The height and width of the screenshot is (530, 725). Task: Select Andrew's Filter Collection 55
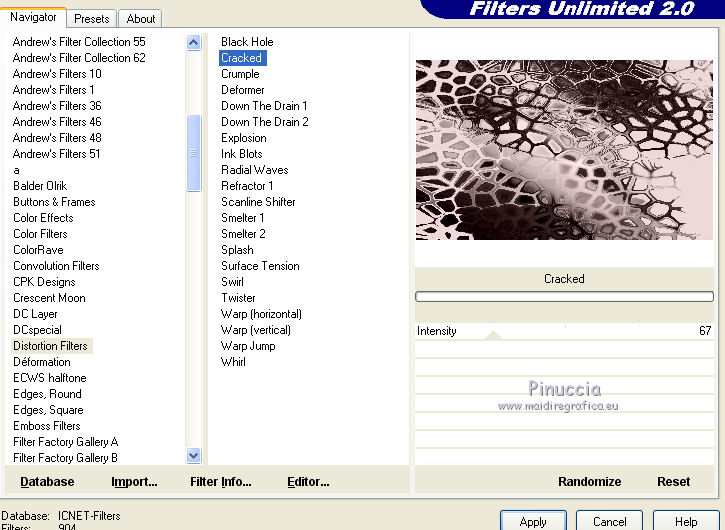coord(79,42)
